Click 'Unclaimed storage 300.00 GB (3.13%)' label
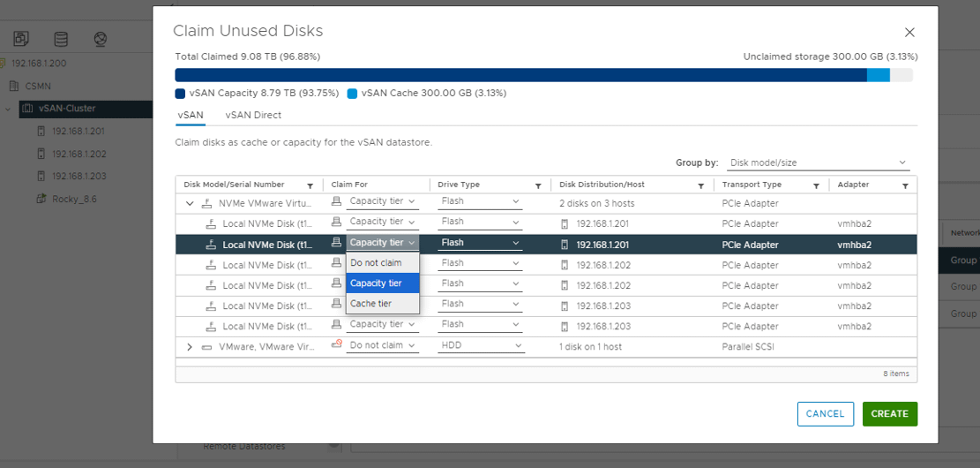The height and width of the screenshot is (468, 980). tap(831, 57)
